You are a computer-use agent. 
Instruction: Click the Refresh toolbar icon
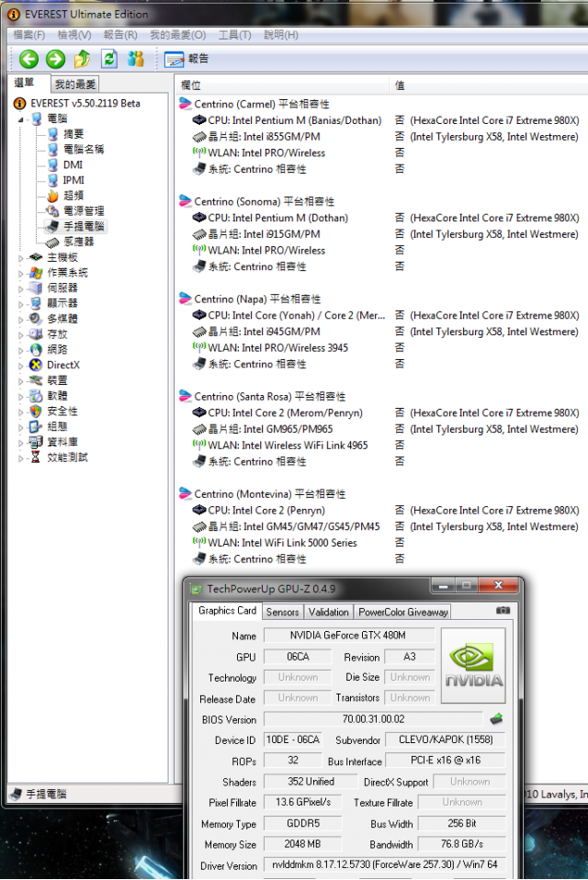109,59
